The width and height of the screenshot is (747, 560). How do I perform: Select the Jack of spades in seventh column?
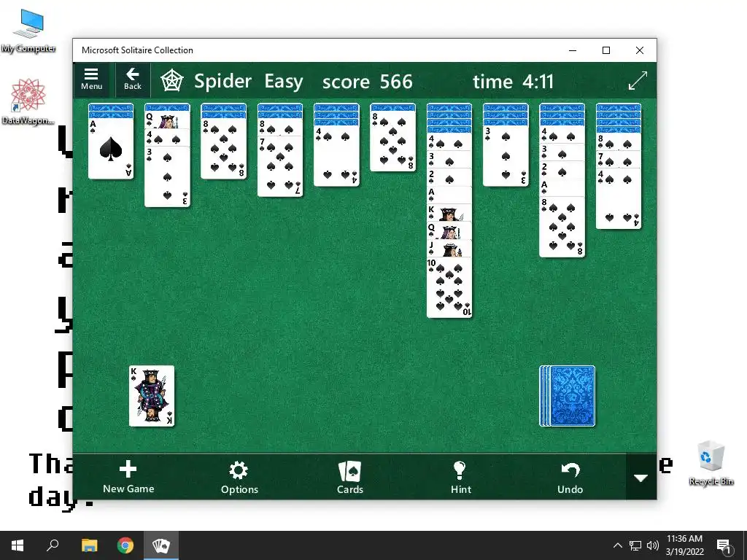[x=449, y=248]
